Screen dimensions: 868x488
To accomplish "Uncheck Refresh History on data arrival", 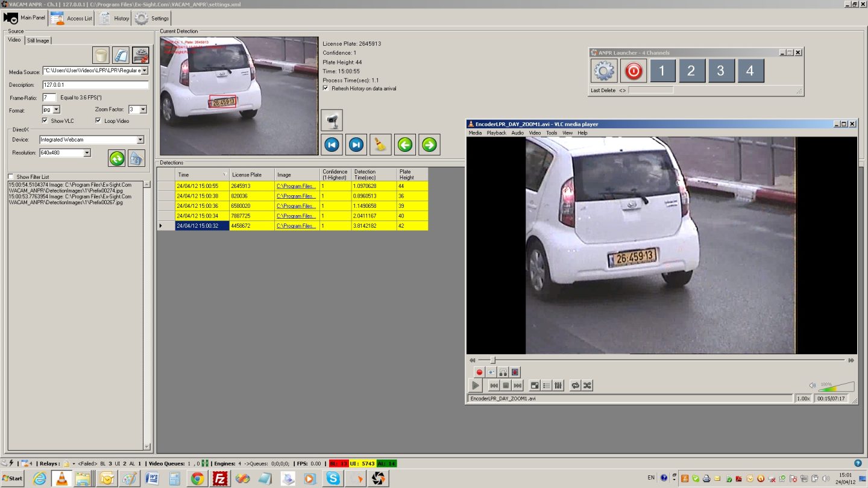I will pyautogui.click(x=325, y=88).
